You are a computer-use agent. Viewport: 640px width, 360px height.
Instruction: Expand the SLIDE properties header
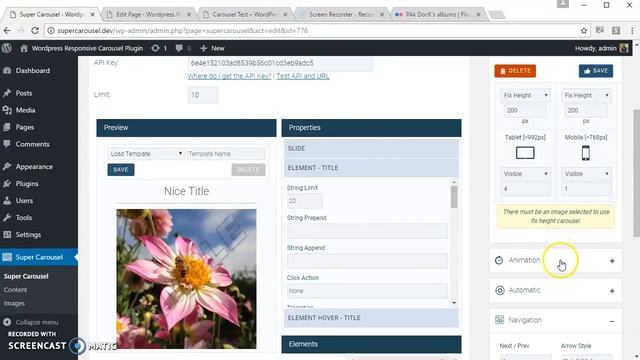pyautogui.click(x=371, y=149)
